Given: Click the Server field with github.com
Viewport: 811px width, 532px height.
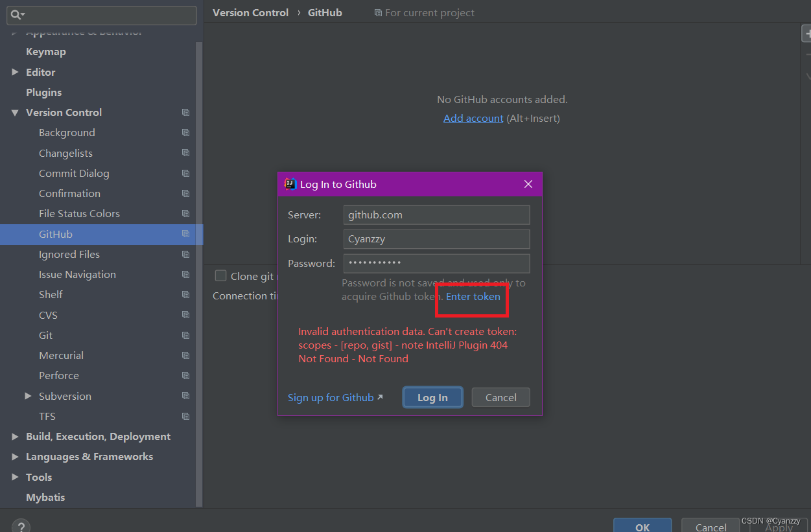Looking at the screenshot, I should [436, 215].
